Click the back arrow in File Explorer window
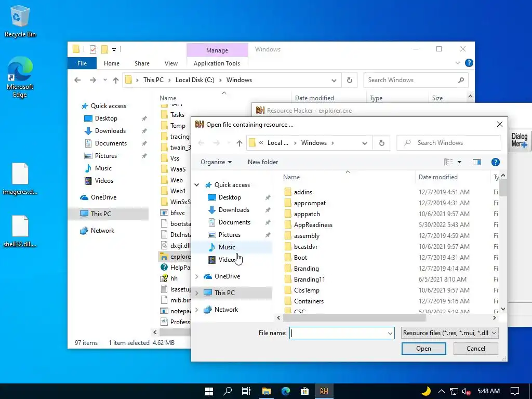The width and height of the screenshot is (532, 399). 78,80
